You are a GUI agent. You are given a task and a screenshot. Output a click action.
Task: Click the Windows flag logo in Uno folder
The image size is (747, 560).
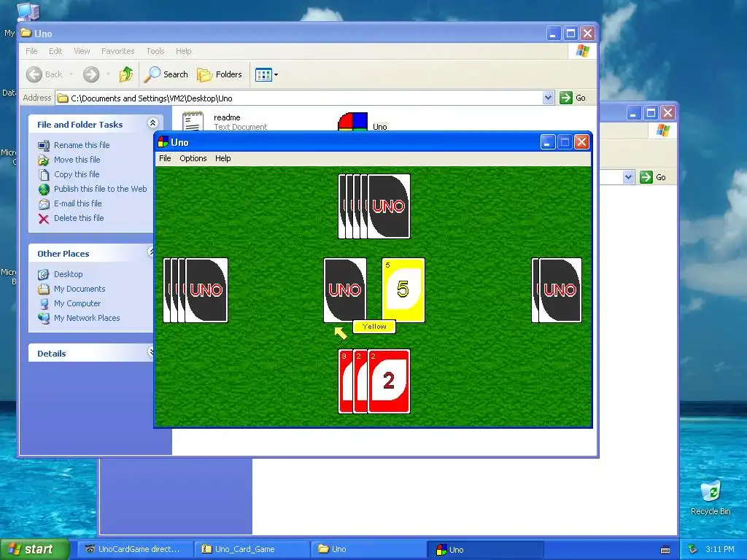(582, 51)
